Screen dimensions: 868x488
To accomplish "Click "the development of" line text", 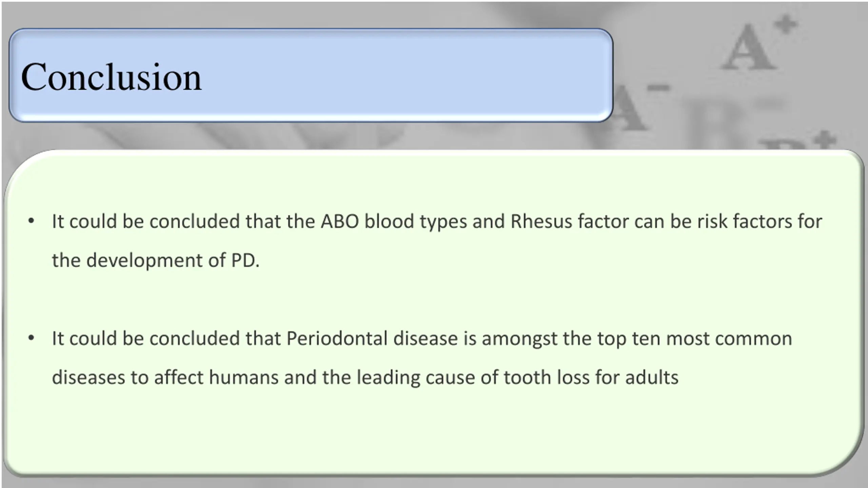I will (139, 260).
